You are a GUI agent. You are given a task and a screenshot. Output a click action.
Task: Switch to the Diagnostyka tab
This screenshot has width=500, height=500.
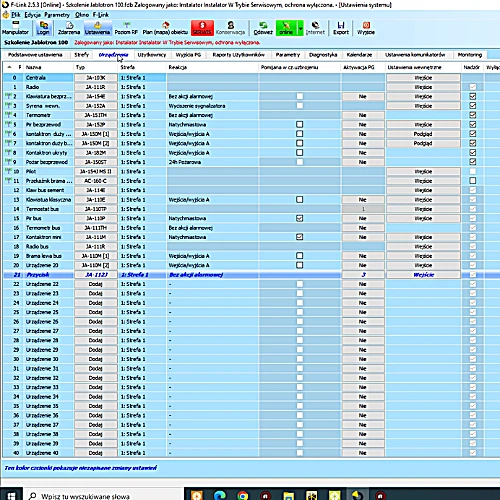coord(323,55)
